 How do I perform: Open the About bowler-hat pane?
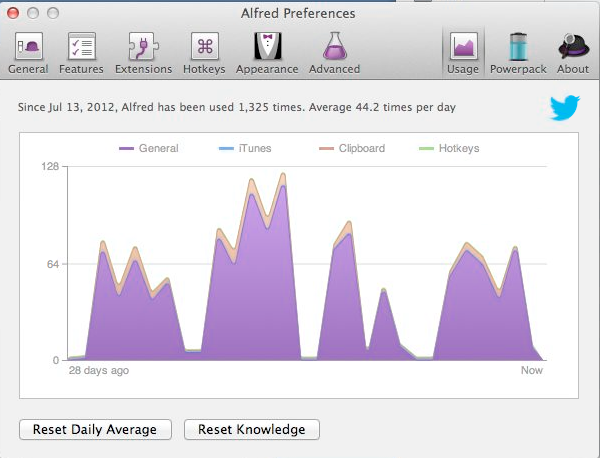573,53
